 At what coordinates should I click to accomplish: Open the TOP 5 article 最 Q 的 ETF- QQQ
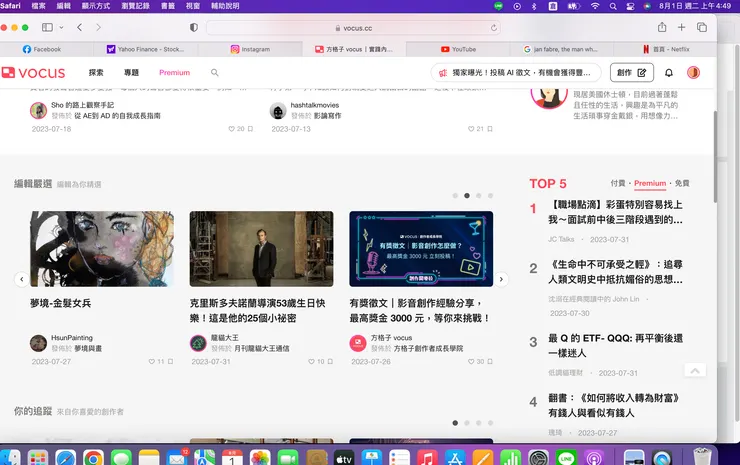(x=615, y=346)
